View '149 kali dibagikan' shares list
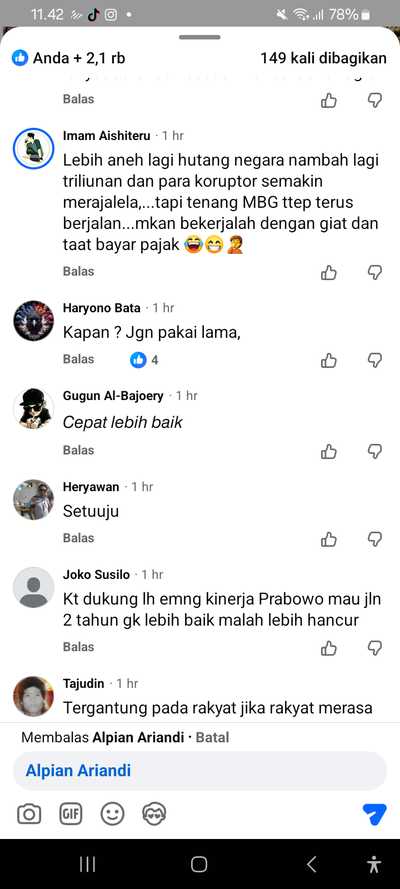The image size is (400, 889). (324, 58)
